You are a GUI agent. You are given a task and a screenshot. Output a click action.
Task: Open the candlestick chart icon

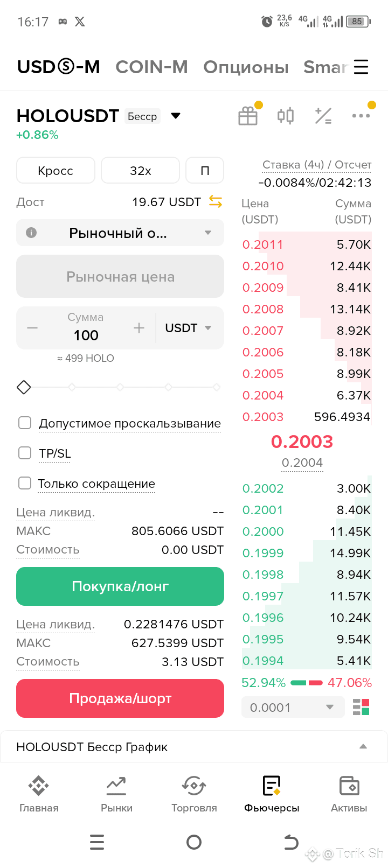click(x=286, y=116)
